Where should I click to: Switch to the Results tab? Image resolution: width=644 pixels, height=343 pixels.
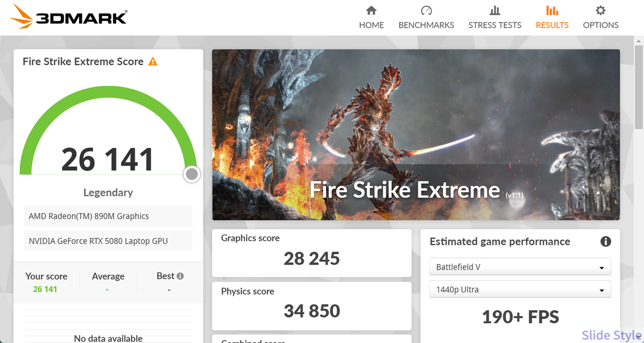point(552,17)
